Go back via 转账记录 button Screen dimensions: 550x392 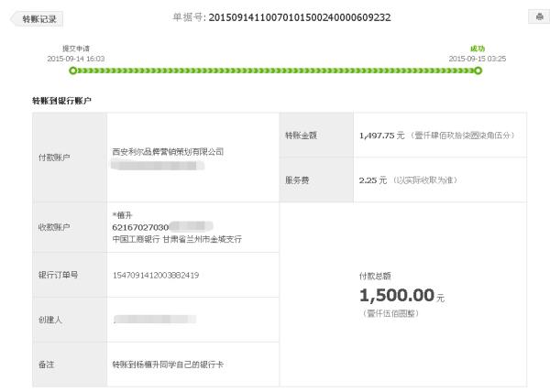pyautogui.click(x=37, y=19)
